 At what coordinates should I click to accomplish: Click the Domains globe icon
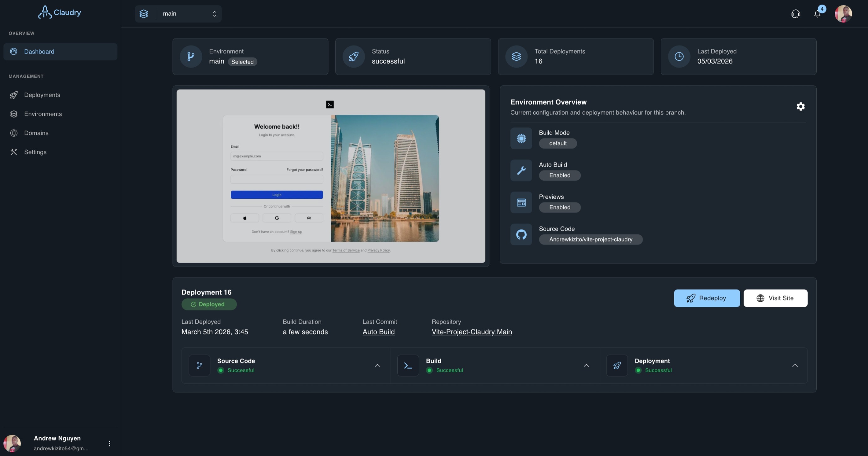click(x=13, y=133)
